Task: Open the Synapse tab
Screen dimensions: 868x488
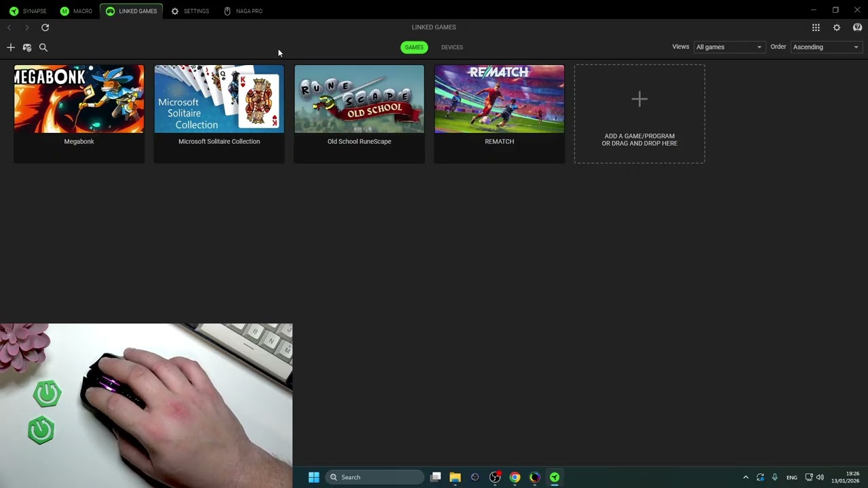Action: click(x=28, y=11)
